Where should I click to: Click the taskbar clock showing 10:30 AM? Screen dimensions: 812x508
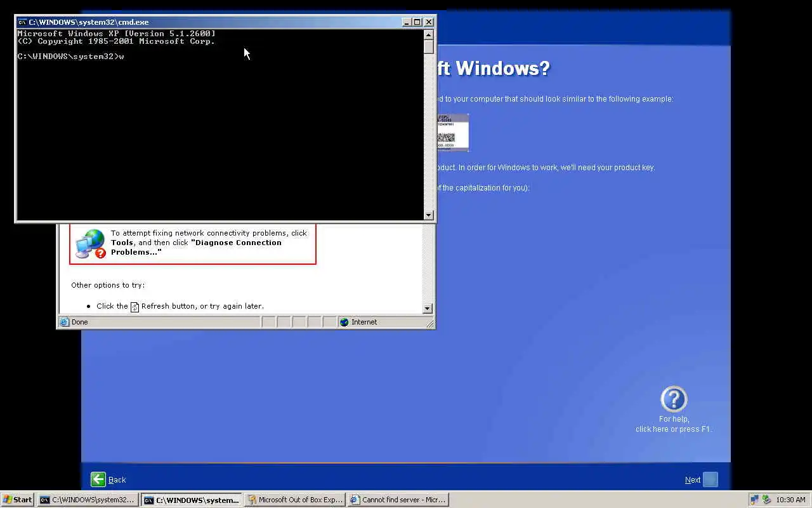tap(790, 500)
